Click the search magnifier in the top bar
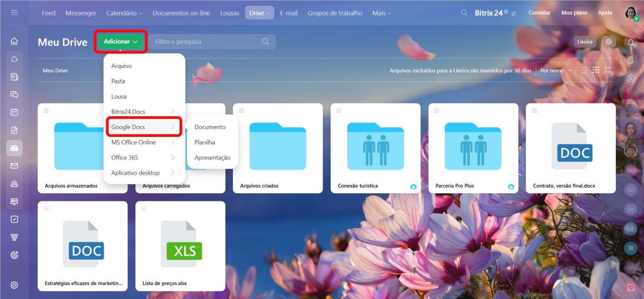The image size is (644, 299). [464, 13]
